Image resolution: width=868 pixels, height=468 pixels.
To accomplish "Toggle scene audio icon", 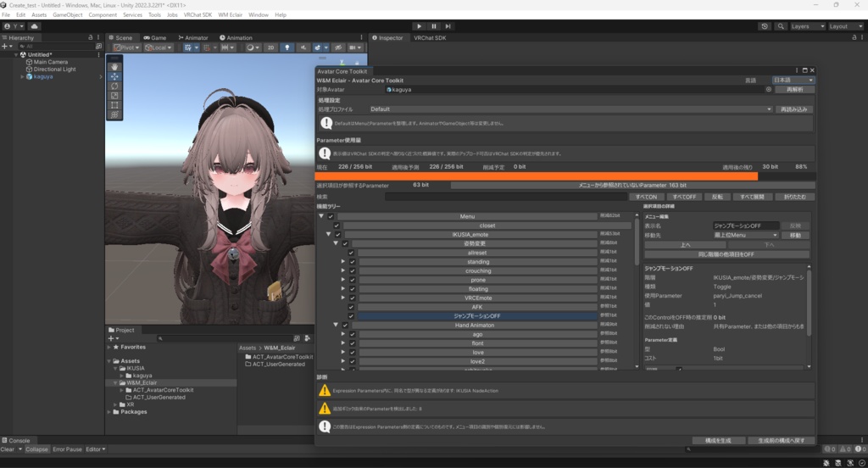I will [303, 47].
